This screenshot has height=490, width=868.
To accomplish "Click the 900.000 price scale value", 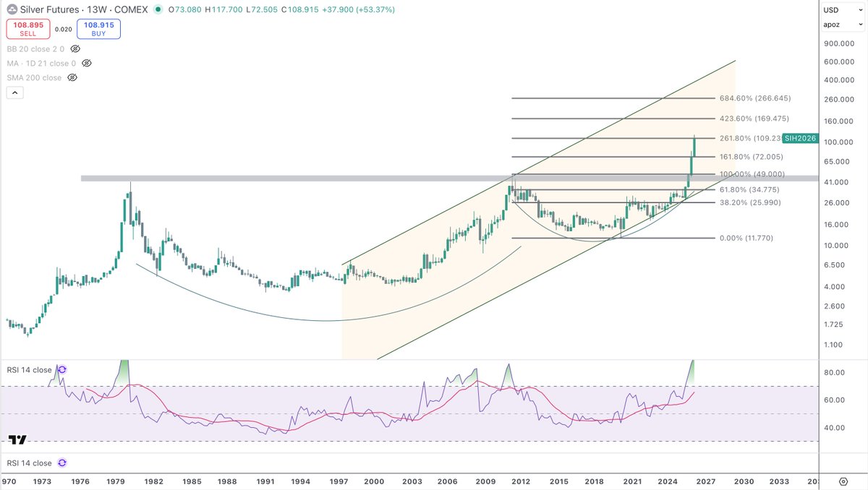I will click(x=839, y=43).
